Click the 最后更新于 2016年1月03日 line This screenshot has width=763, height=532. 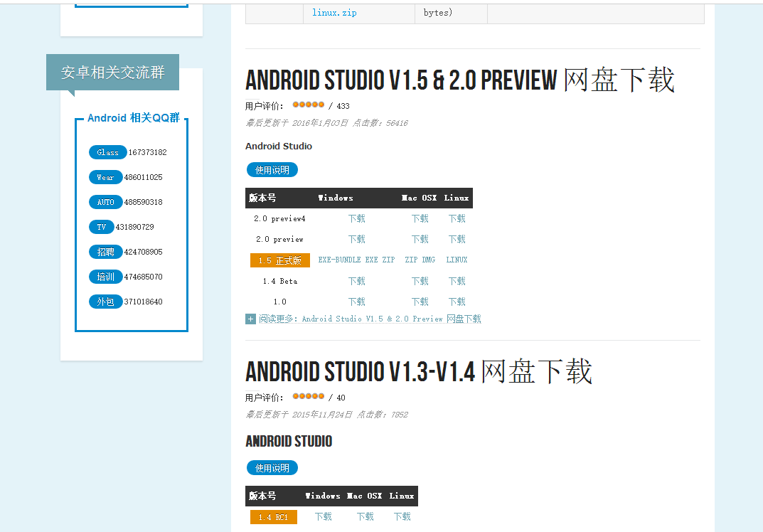click(x=326, y=123)
